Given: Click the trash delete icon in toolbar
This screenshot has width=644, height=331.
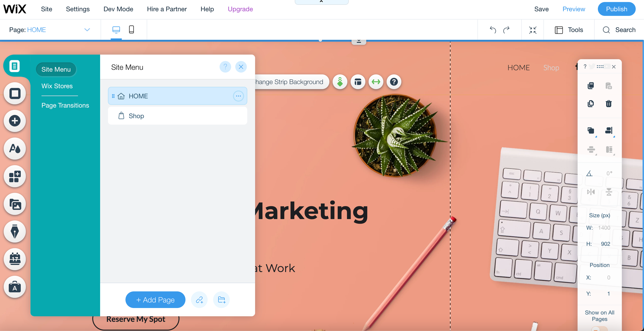Looking at the screenshot, I should point(609,103).
